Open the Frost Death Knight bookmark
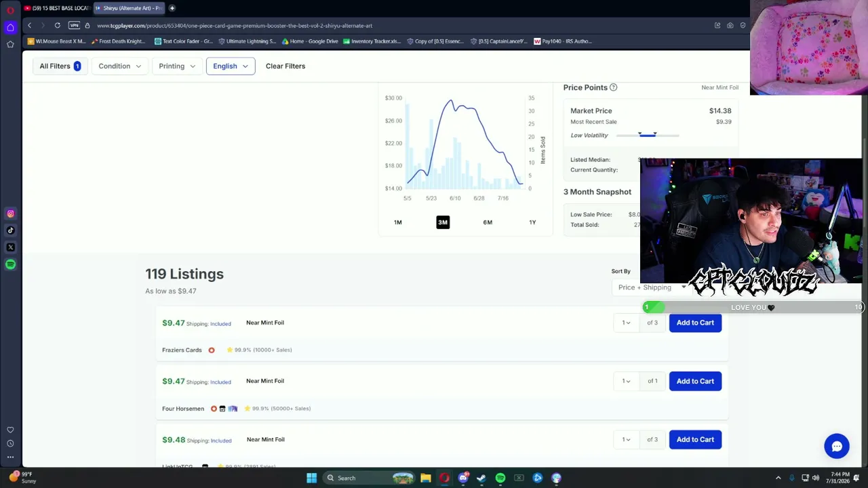The width and height of the screenshot is (868, 488). (119, 41)
